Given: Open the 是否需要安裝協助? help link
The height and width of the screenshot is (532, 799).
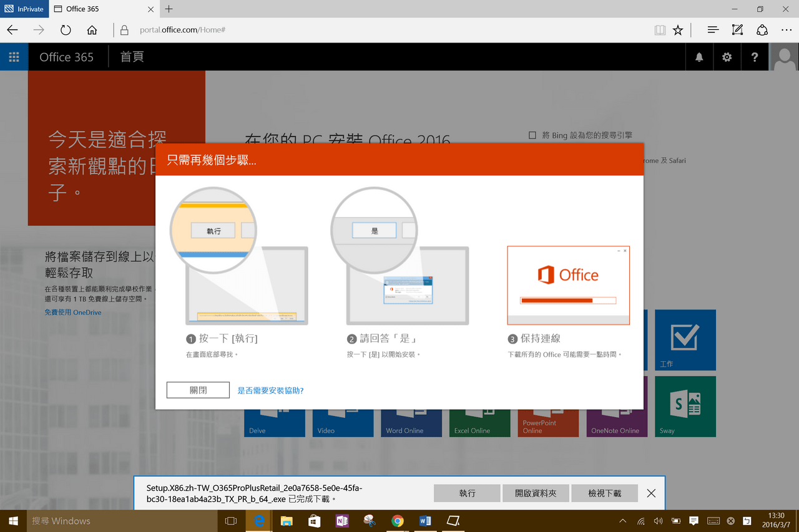Looking at the screenshot, I should [270, 390].
